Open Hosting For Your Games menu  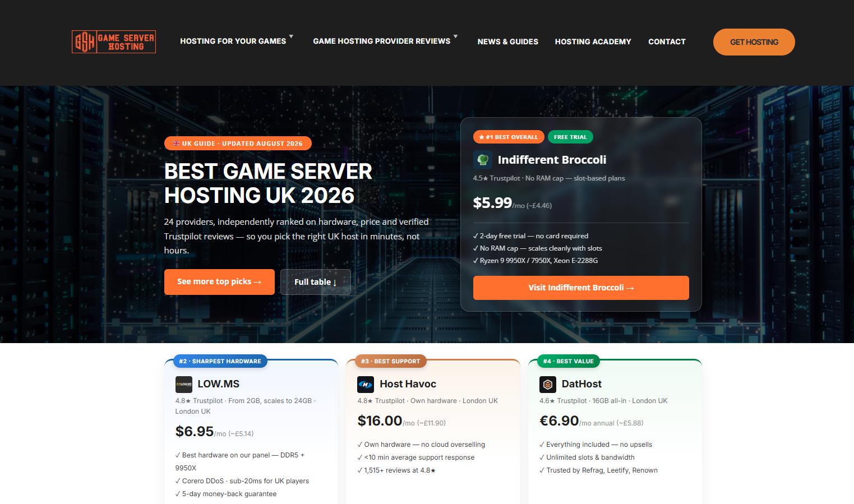click(x=233, y=41)
